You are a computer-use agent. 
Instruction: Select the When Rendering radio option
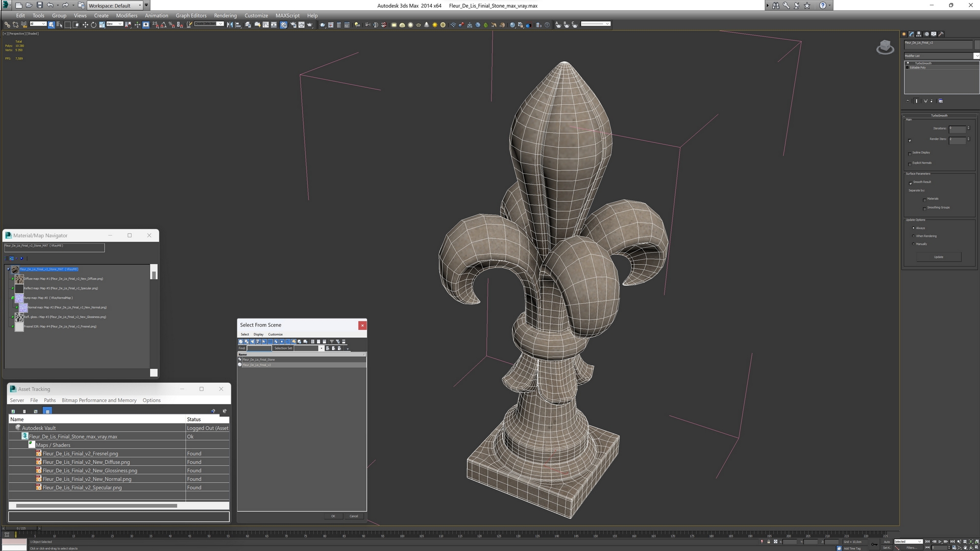click(913, 236)
